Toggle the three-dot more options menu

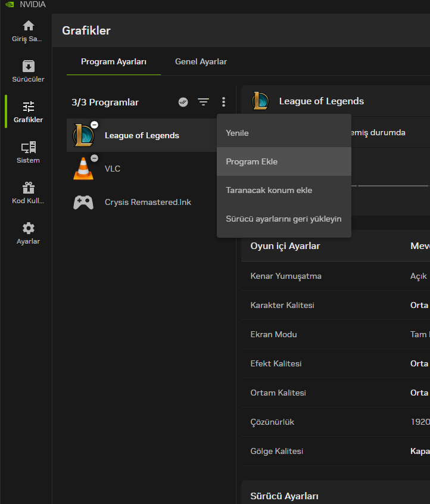coord(223,102)
